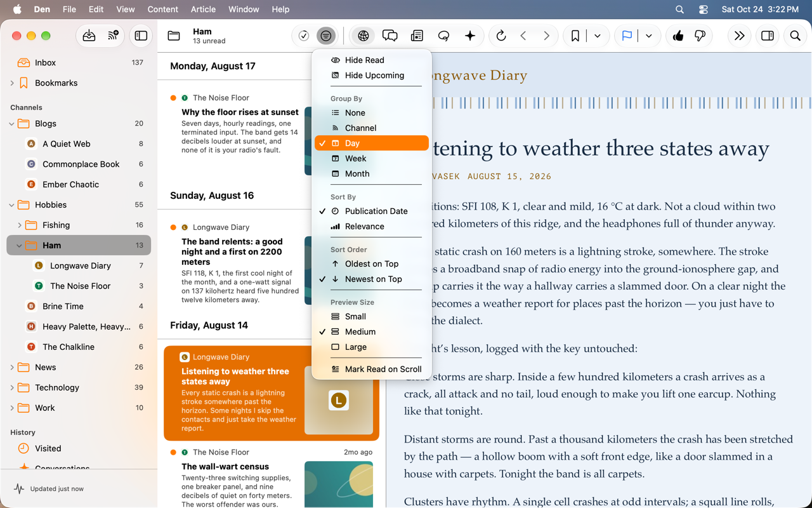Open Control Center in the menu bar
The image size is (812, 508).
point(704,10)
